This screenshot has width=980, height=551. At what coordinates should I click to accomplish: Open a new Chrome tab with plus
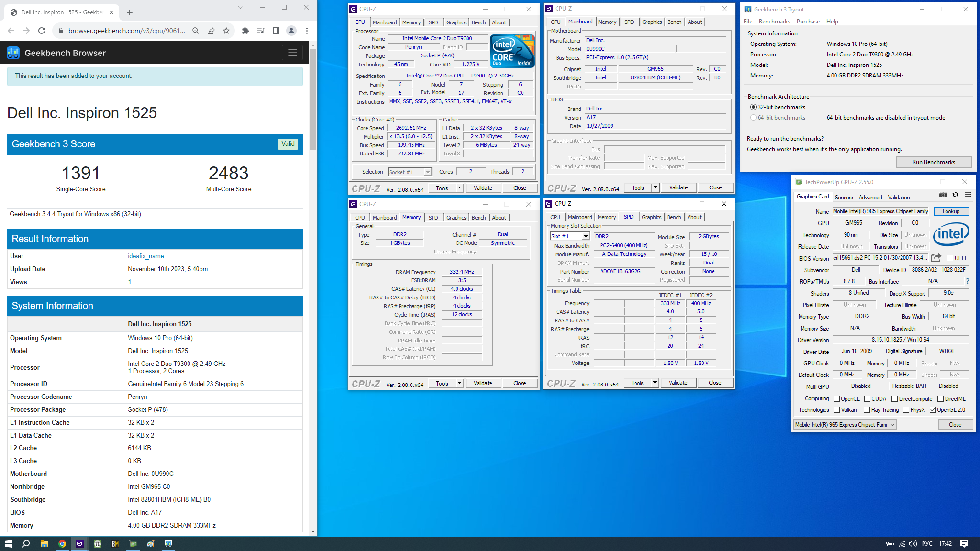[x=130, y=12]
